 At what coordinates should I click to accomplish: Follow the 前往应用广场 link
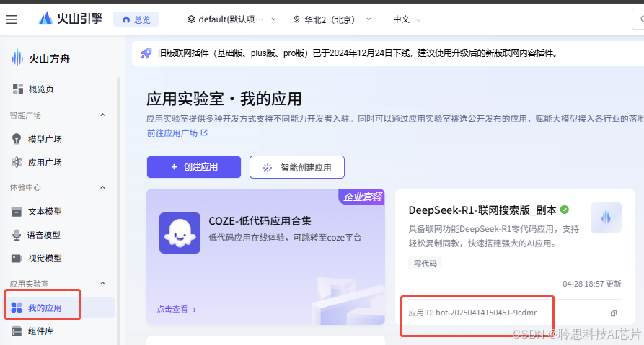(x=172, y=133)
